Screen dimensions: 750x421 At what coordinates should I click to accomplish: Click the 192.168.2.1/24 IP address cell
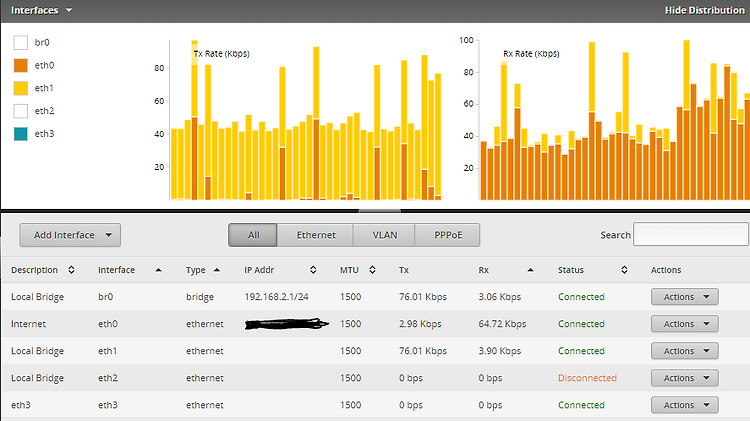[x=276, y=297]
